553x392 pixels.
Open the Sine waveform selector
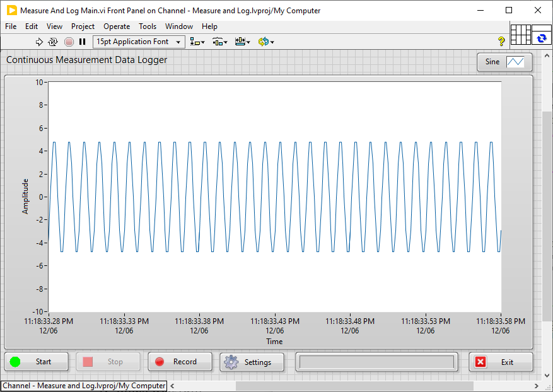pos(504,62)
